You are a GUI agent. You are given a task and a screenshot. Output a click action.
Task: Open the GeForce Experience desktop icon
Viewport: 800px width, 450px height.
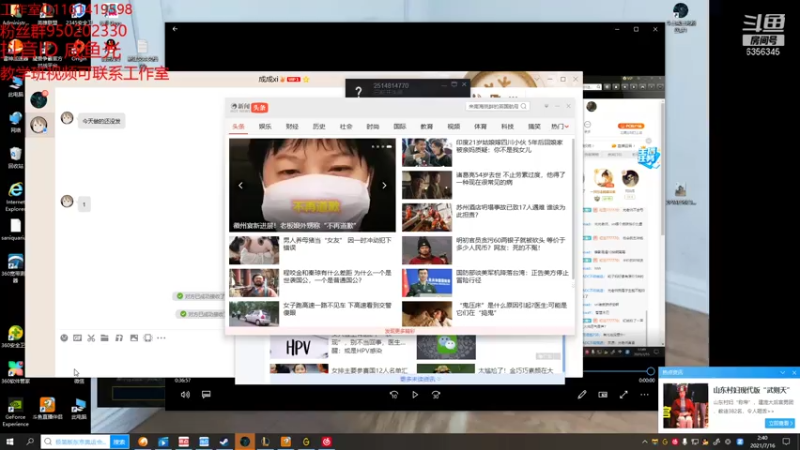(15, 412)
